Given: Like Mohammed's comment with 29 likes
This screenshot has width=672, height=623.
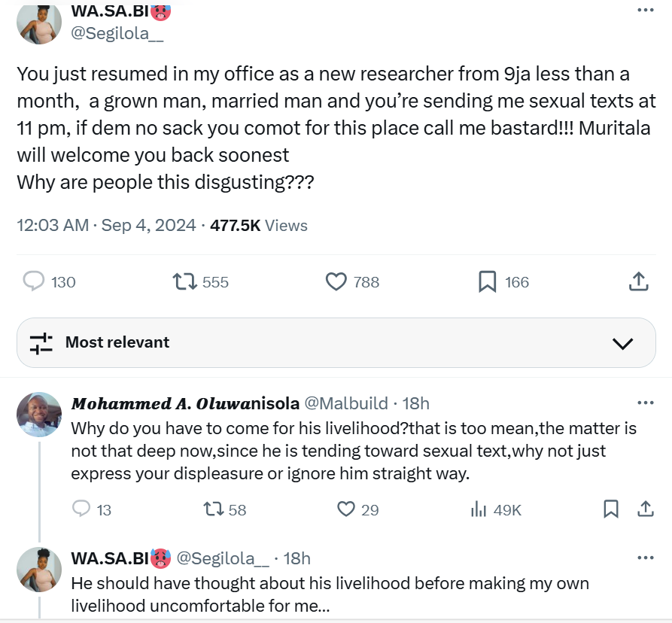Looking at the screenshot, I should 345,509.
